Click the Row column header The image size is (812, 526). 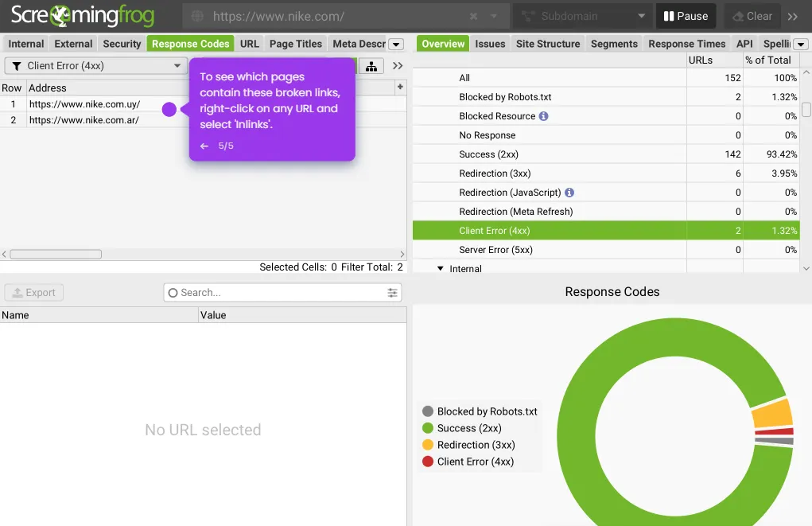coord(11,88)
